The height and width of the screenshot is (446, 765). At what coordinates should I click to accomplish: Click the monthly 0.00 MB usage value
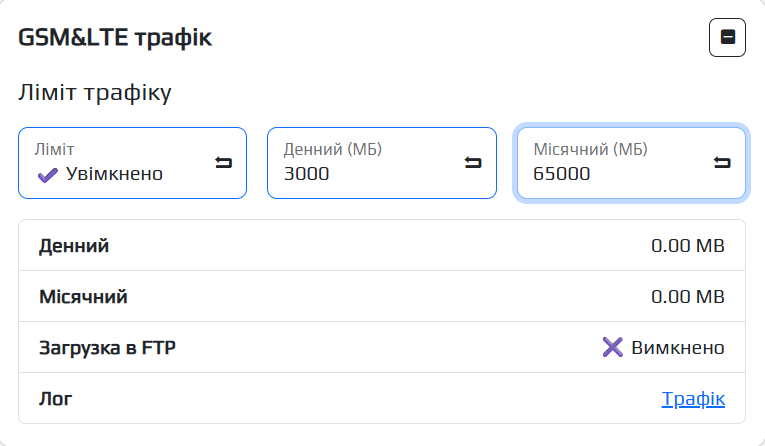tap(687, 297)
